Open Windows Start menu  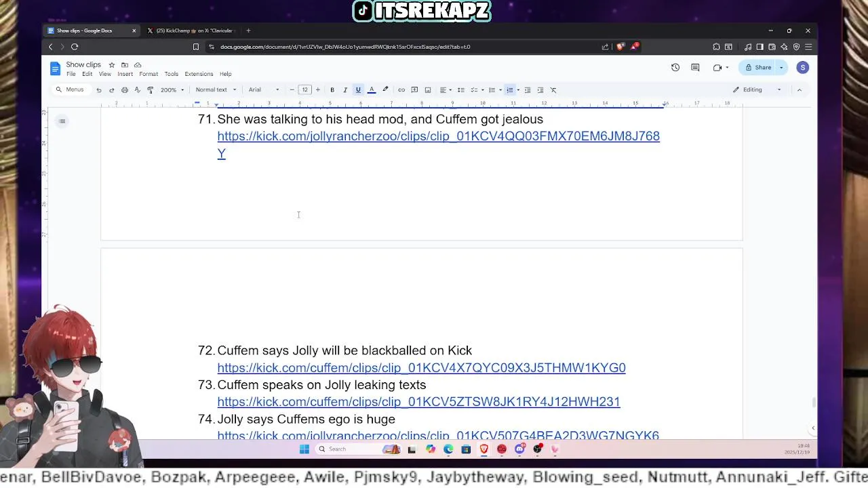coord(304,449)
